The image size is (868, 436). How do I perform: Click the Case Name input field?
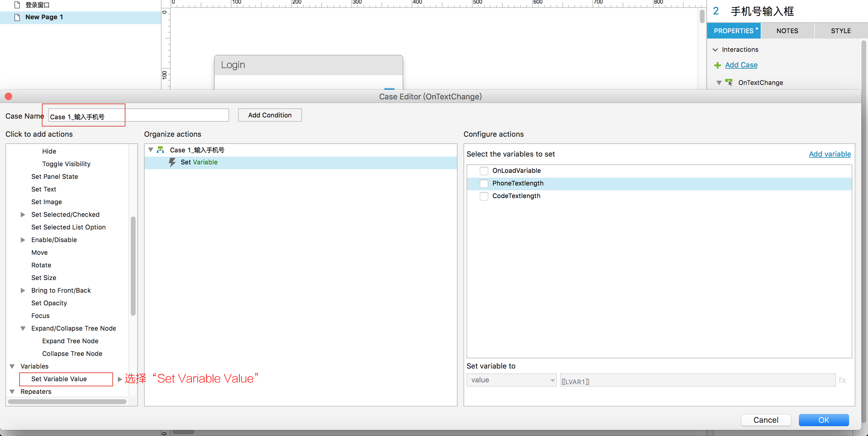tap(139, 115)
